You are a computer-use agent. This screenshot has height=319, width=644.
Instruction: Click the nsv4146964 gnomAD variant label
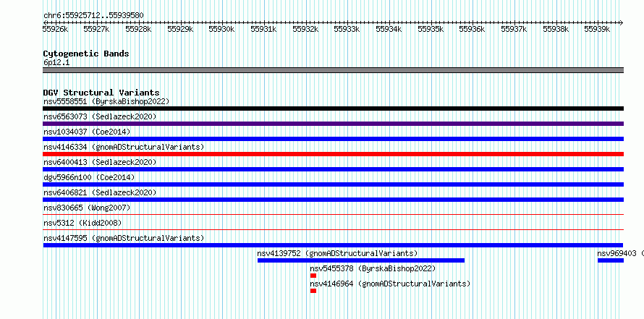click(x=390, y=284)
